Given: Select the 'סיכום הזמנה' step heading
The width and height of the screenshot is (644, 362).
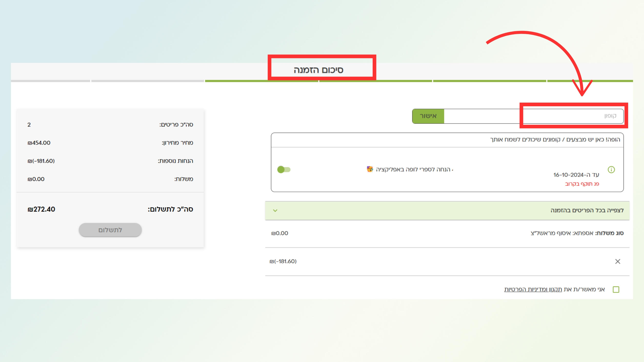Looking at the screenshot, I should [x=318, y=70].
